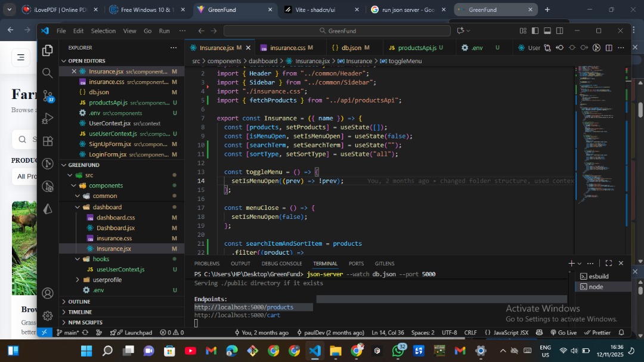Select the PORTS panel tab

(x=356, y=263)
